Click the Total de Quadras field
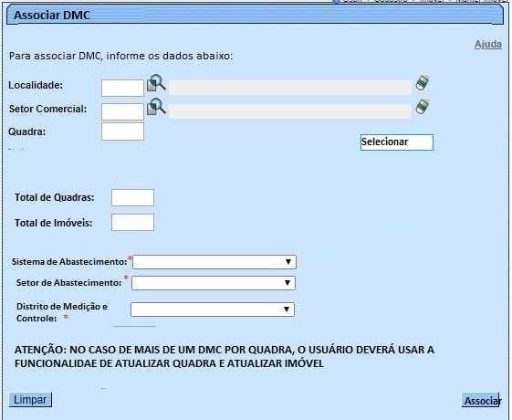This screenshot has height=420, width=512. (132, 197)
